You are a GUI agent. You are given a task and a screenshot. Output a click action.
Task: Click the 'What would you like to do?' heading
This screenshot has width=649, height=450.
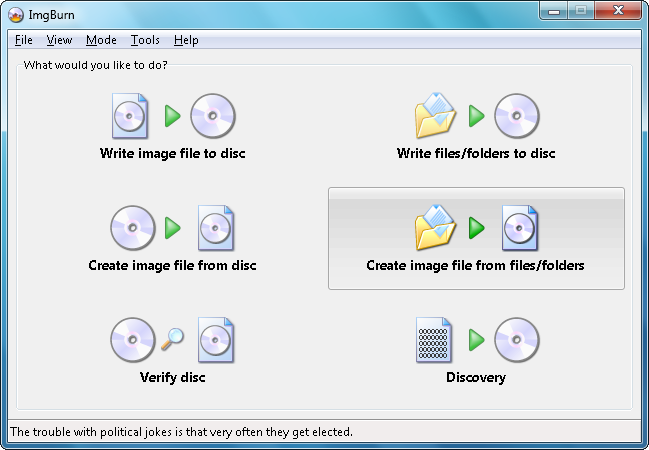[x=96, y=65]
